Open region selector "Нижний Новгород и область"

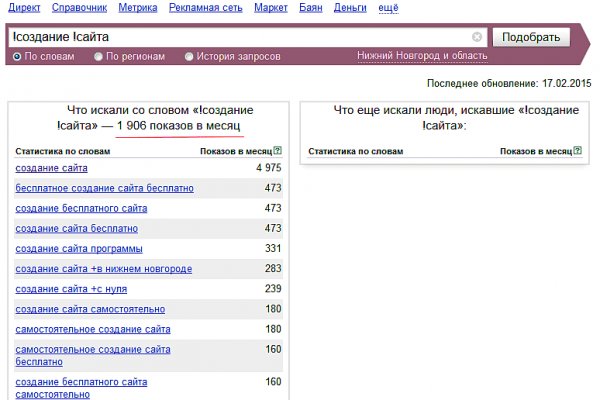(x=427, y=57)
